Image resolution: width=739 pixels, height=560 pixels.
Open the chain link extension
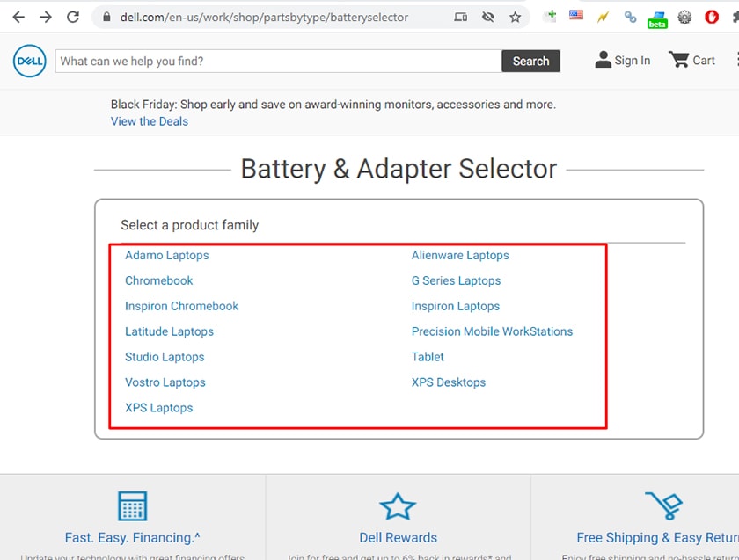[629, 16]
